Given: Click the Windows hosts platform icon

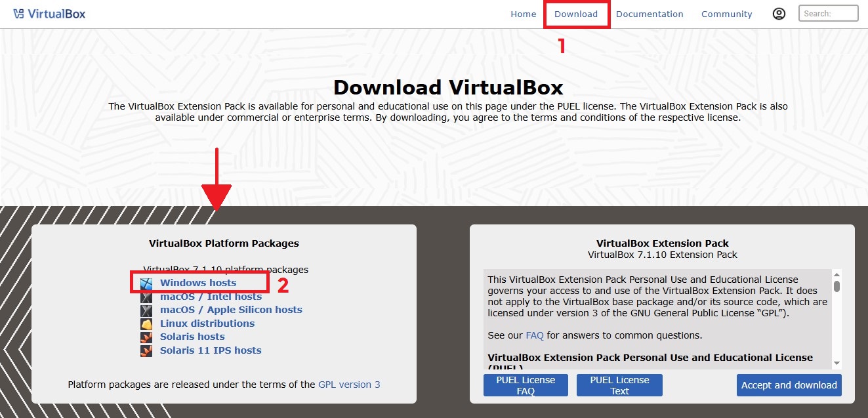Looking at the screenshot, I should [x=146, y=282].
